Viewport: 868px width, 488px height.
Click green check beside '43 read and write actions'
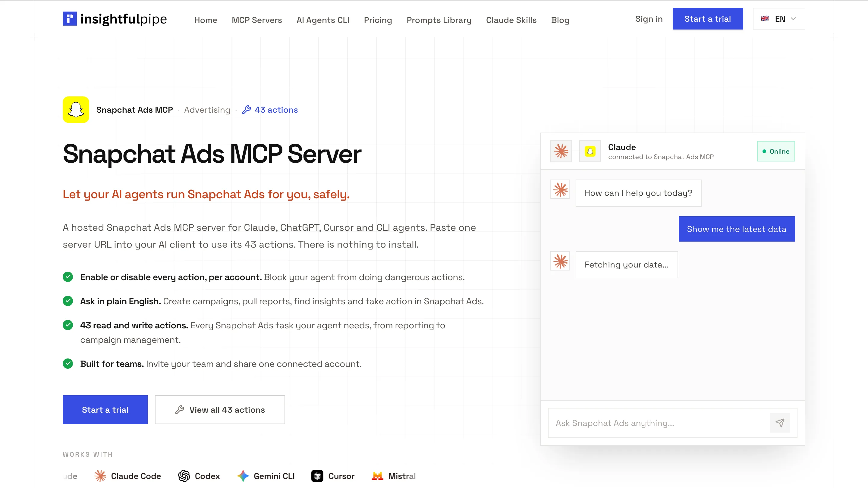click(68, 325)
